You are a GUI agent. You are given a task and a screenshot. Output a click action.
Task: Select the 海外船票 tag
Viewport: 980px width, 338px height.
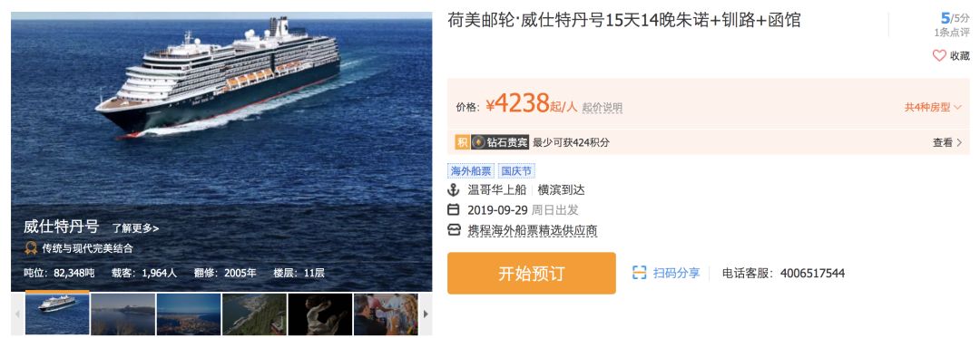(x=471, y=171)
